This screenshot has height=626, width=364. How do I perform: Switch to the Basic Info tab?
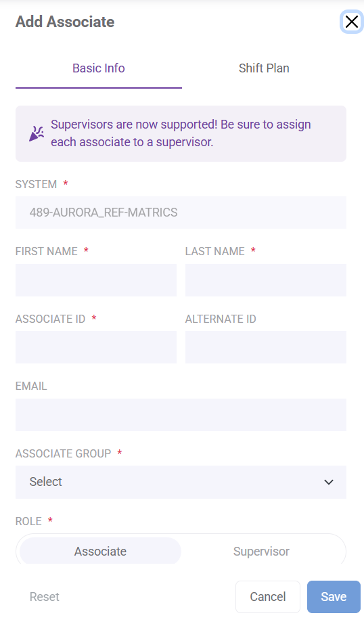coord(99,68)
